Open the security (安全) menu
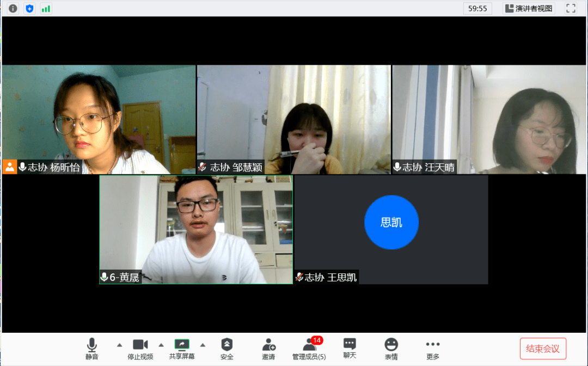The width and height of the screenshot is (588, 366). coord(227,349)
